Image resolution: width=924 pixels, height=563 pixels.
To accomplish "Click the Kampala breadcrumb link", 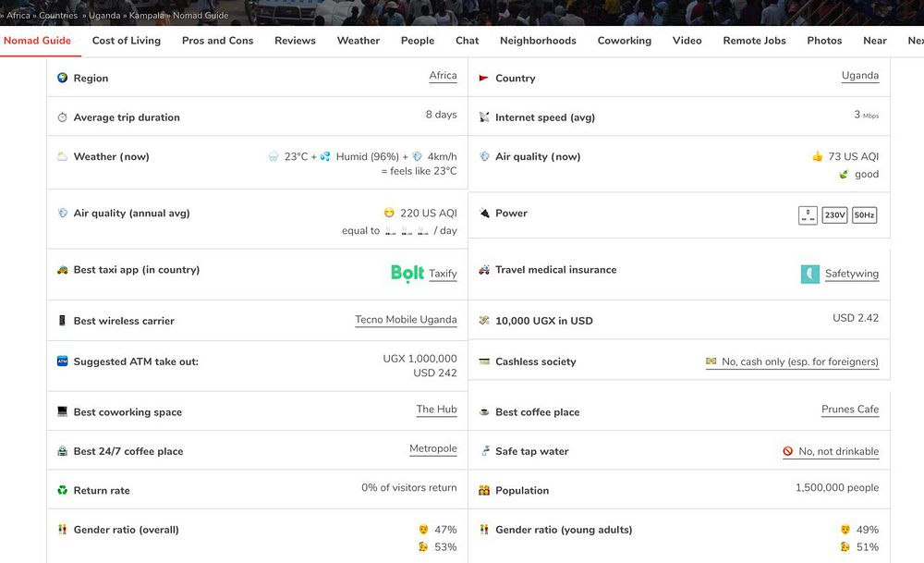I will click(148, 16).
